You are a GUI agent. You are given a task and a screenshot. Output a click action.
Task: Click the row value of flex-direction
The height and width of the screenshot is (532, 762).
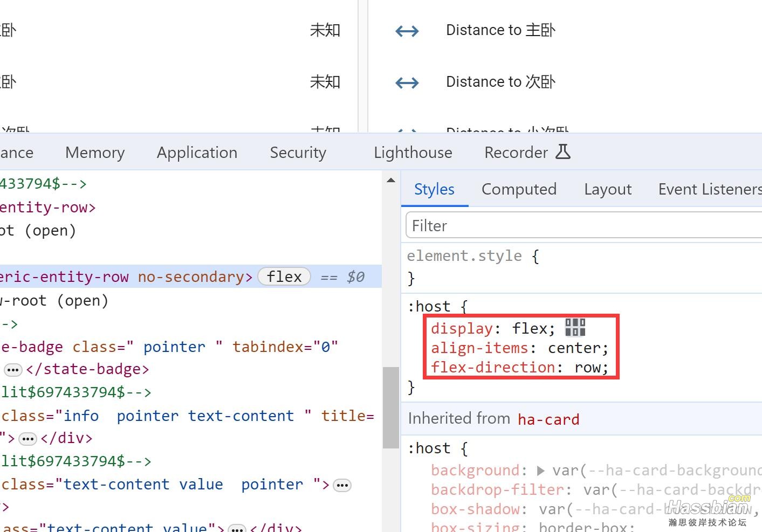click(588, 367)
